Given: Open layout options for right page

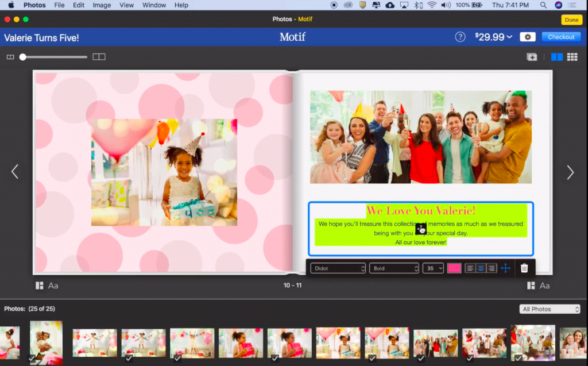Looking at the screenshot, I should tap(531, 286).
